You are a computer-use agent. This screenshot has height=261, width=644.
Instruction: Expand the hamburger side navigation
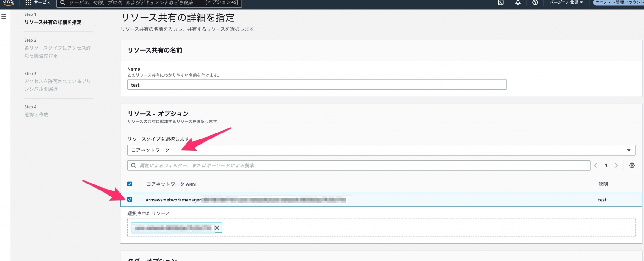point(4,17)
